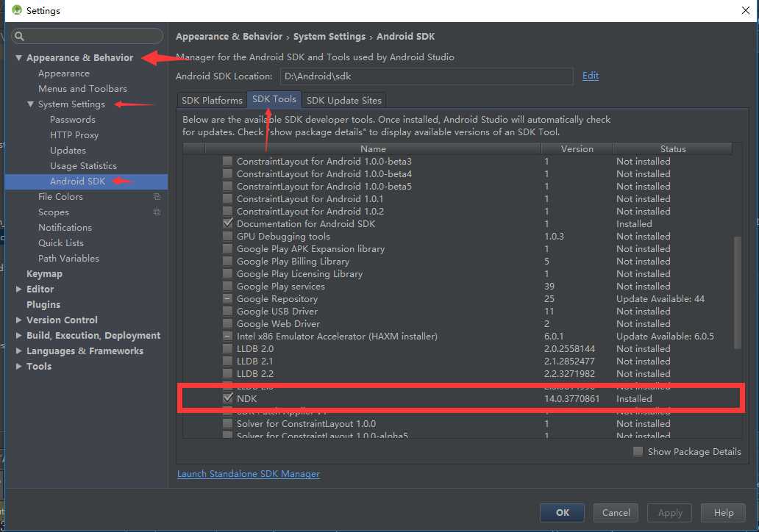759x532 pixels.
Task: Open the Plugins settings
Action: pyautogui.click(x=43, y=305)
